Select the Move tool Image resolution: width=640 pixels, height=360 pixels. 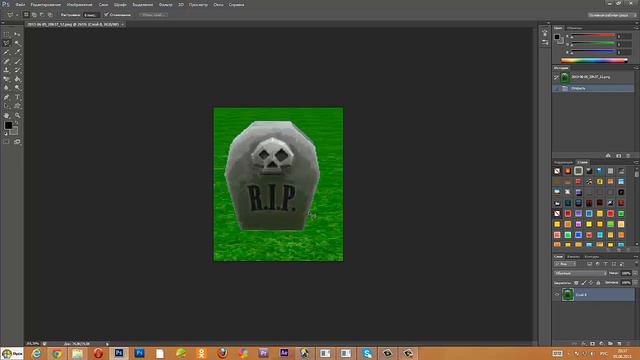tap(17, 34)
